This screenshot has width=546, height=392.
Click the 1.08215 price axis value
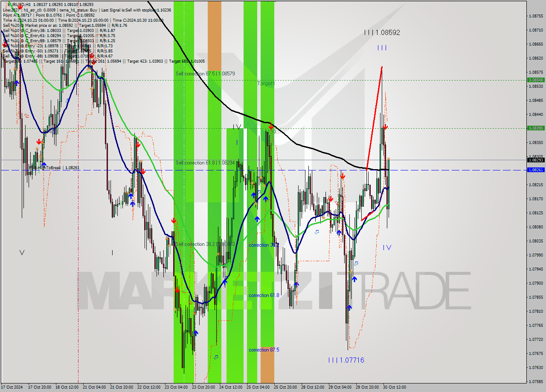point(536,185)
